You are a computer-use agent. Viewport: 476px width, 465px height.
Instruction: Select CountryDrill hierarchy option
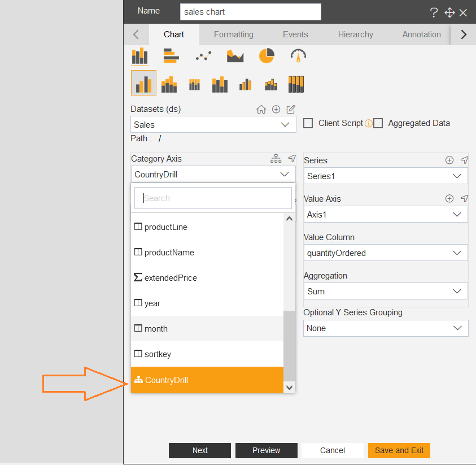(207, 380)
